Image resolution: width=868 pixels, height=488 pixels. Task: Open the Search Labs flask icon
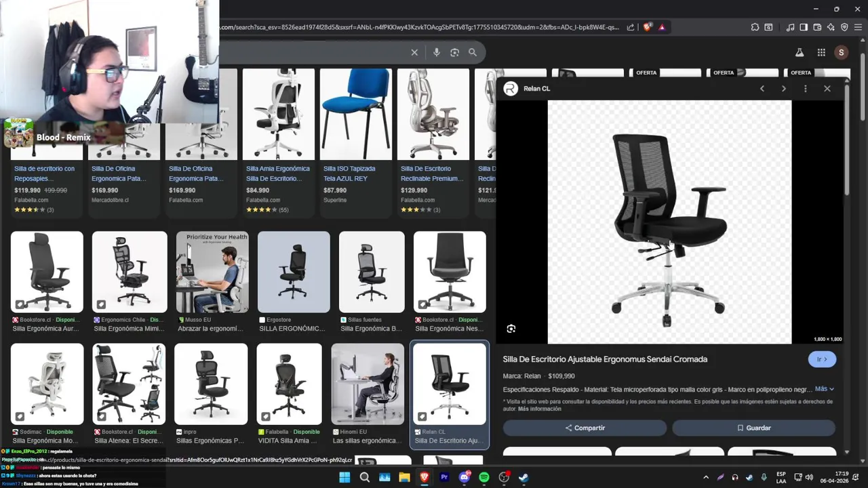tap(800, 52)
